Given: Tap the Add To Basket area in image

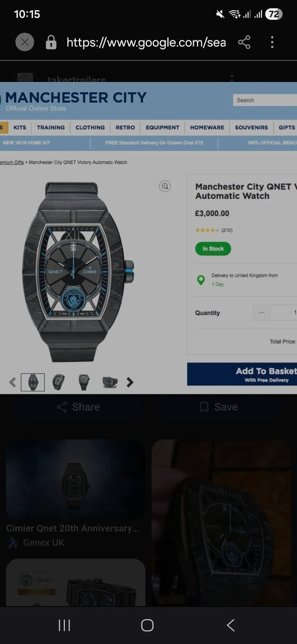Looking at the screenshot, I should [x=242, y=374].
